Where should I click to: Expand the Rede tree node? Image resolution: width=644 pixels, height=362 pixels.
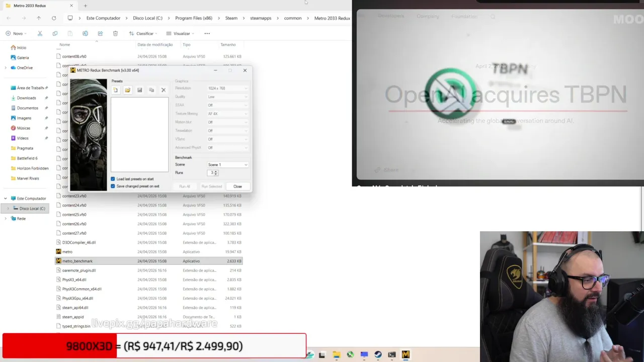coord(6,219)
